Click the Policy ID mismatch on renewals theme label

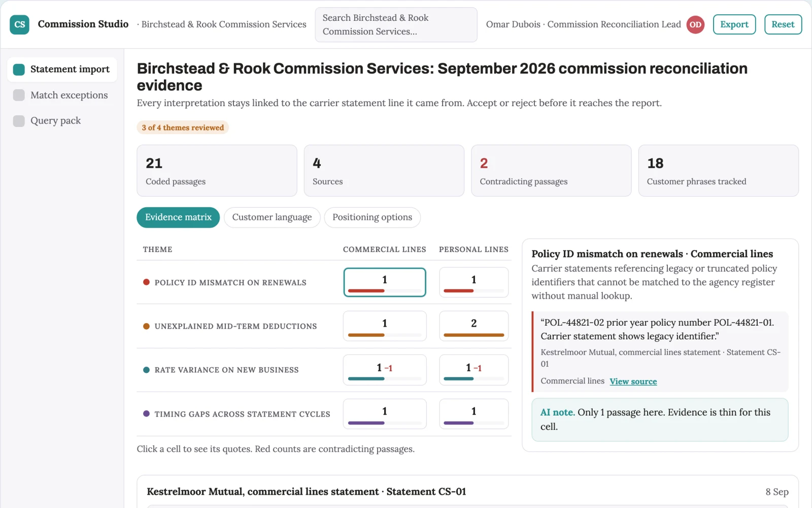[x=230, y=282]
